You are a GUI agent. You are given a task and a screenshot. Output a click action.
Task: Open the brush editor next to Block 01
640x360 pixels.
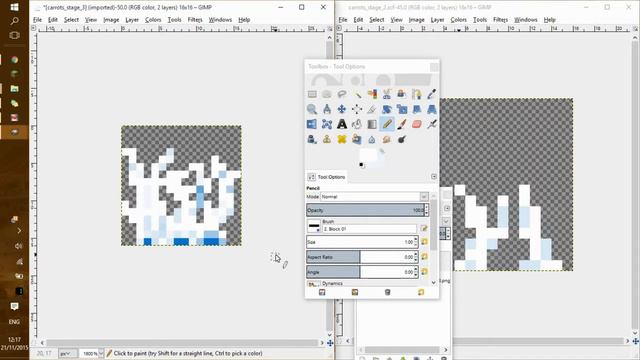pos(424,229)
